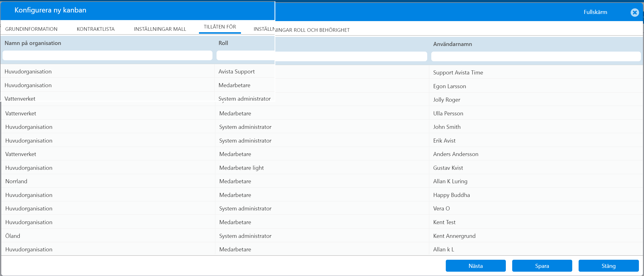This screenshot has width=644, height=276.
Task: Select user Erik Avist
Action: [444, 141]
